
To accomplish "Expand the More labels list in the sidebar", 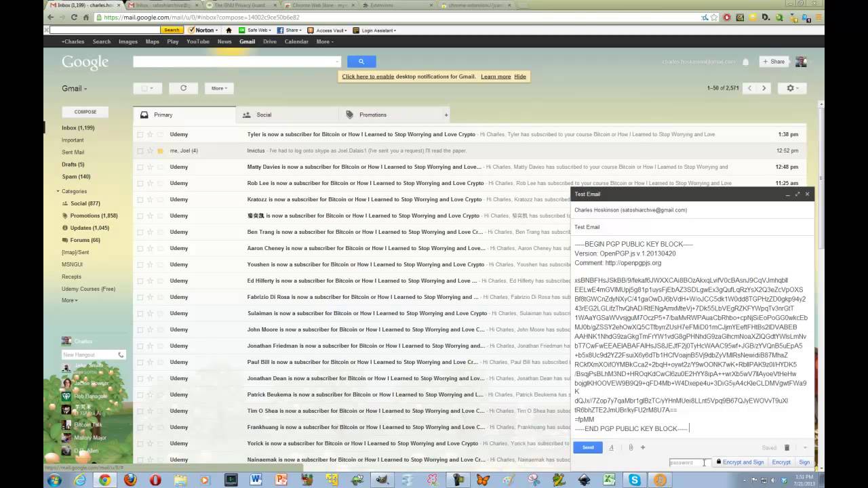I will [x=69, y=300].
